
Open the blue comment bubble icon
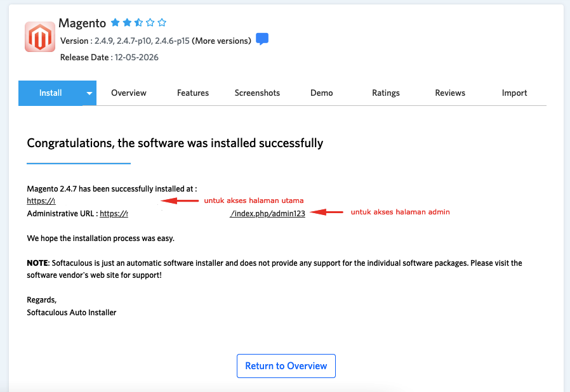click(x=262, y=39)
